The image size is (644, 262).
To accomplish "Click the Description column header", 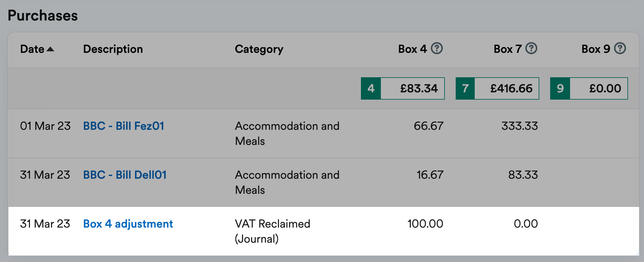I will (x=113, y=49).
